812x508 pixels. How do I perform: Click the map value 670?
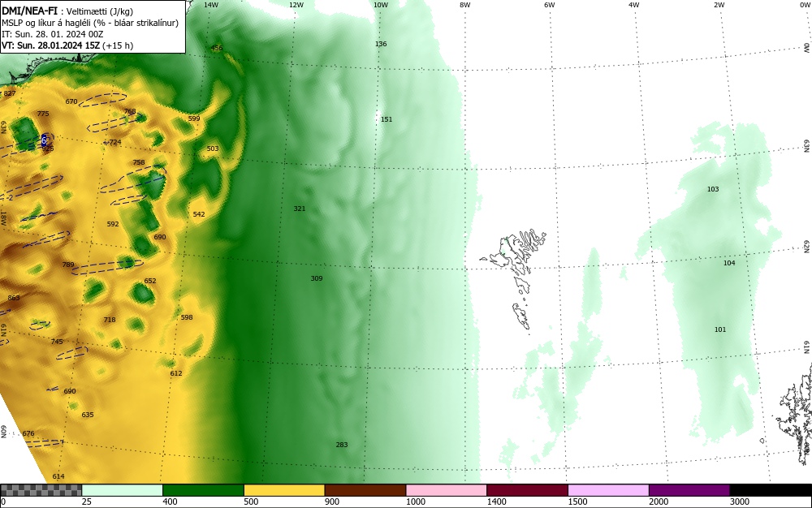[x=71, y=101]
